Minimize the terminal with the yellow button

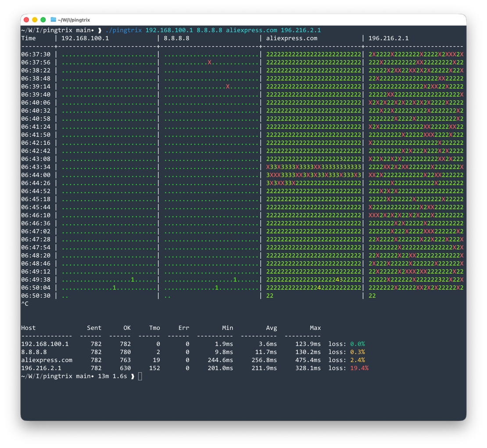pos(35,20)
